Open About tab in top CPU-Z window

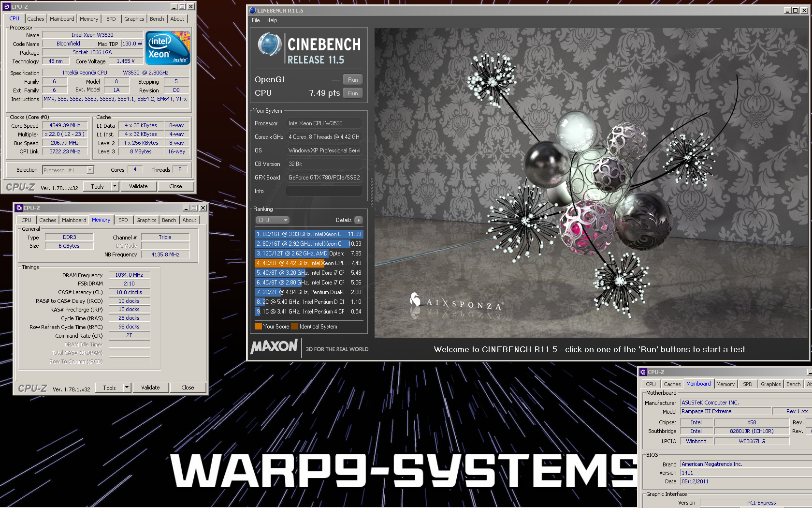pos(177,19)
